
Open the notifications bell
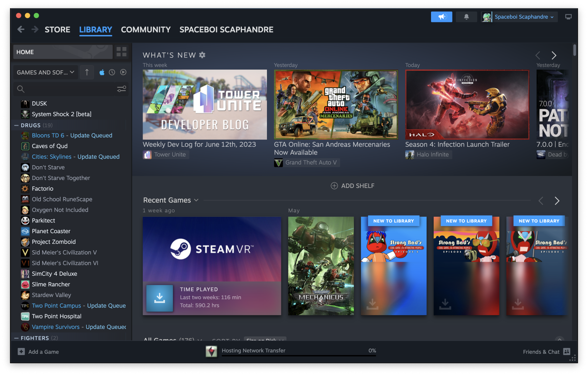click(x=466, y=17)
